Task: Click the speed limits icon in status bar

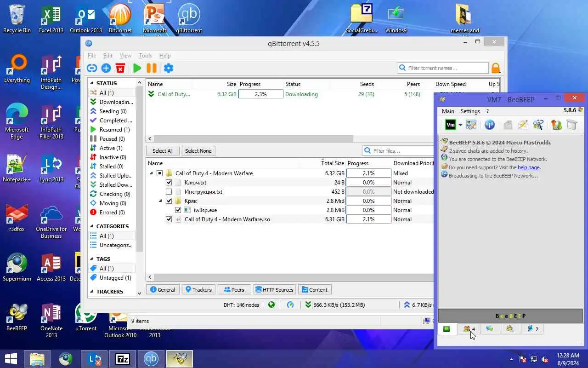Action: 290,305
